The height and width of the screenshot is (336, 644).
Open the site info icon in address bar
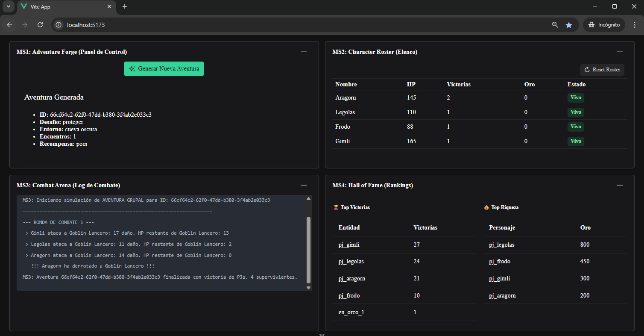click(x=58, y=25)
